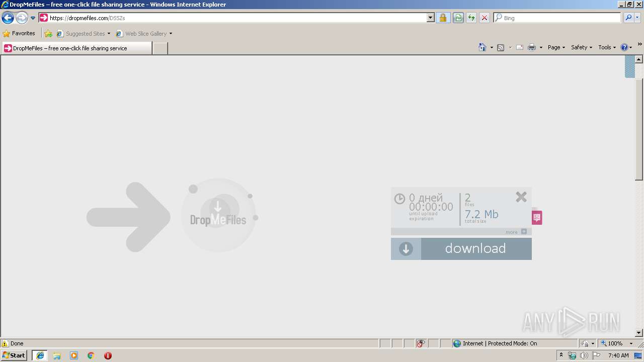Click the DropMeFiles logo circle
The image size is (644, 362).
(218, 215)
